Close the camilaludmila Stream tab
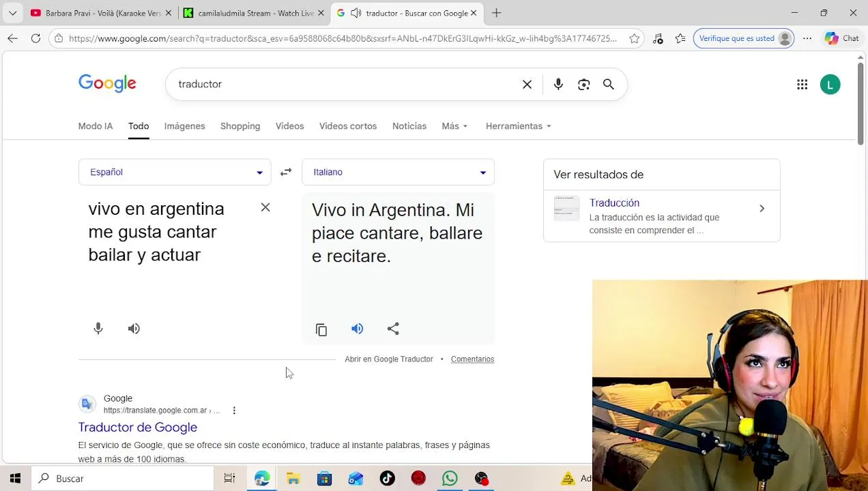 321,13
